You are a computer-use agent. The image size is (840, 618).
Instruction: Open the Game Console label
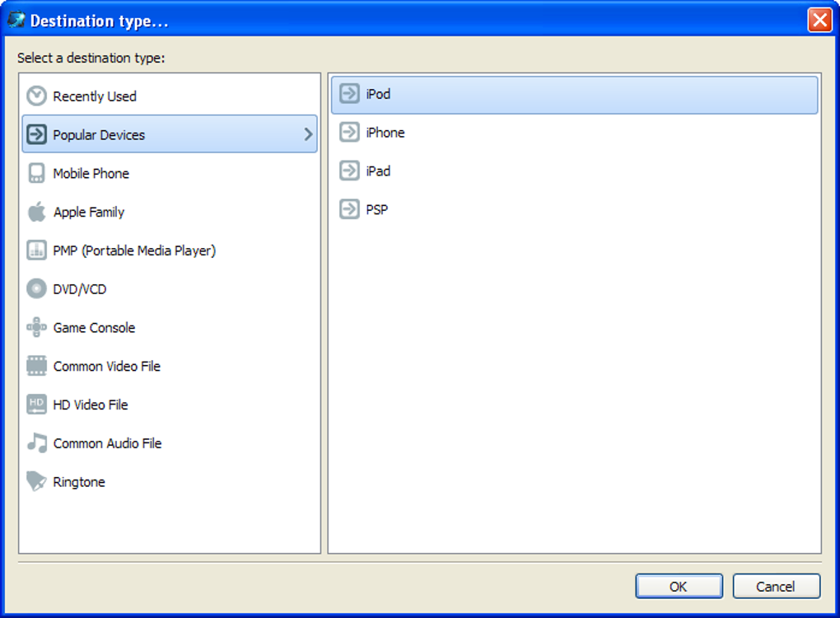pyautogui.click(x=94, y=328)
